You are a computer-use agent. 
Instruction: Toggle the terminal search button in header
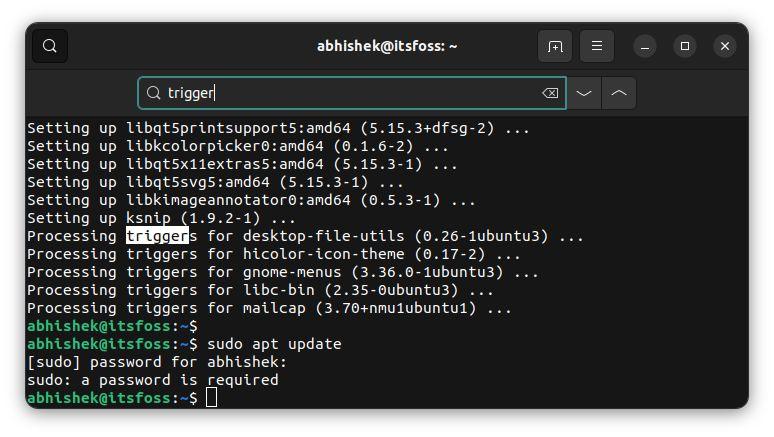[50, 46]
